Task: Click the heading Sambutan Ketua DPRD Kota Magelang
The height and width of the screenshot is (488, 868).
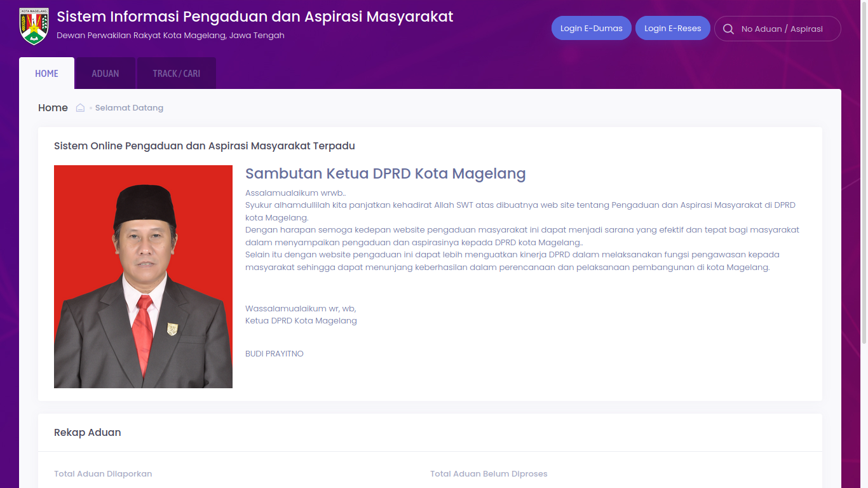Action: [x=386, y=173]
